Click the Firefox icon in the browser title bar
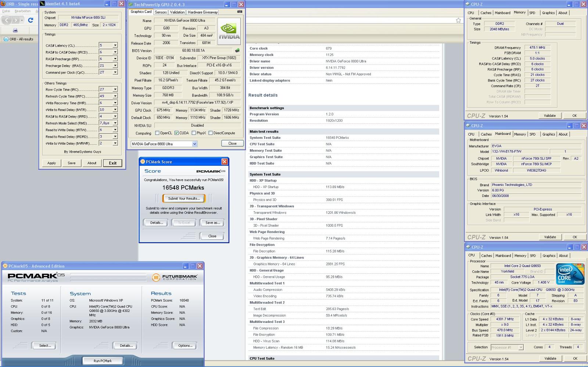The width and height of the screenshot is (588, 367). point(3,4)
